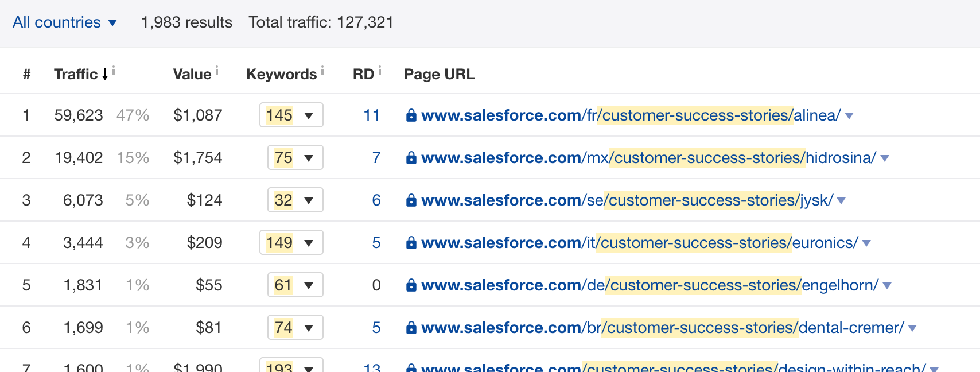This screenshot has height=372, width=980.
Task: Open the URL options arrow for alinea
Action: click(x=849, y=116)
